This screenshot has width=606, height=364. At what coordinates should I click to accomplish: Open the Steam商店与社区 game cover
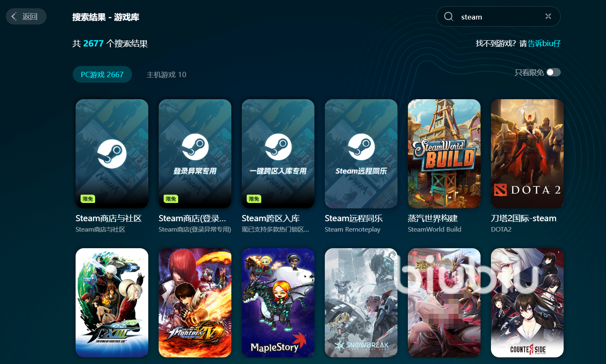pyautogui.click(x=112, y=154)
